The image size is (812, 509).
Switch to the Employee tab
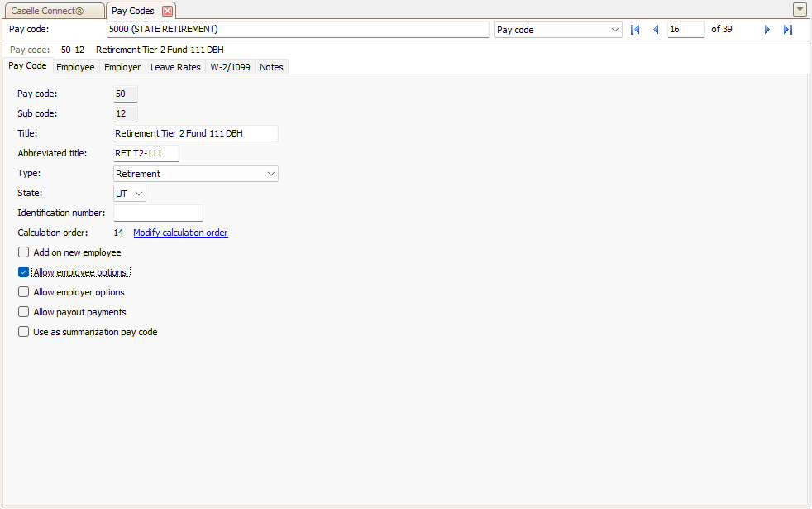pyautogui.click(x=75, y=67)
